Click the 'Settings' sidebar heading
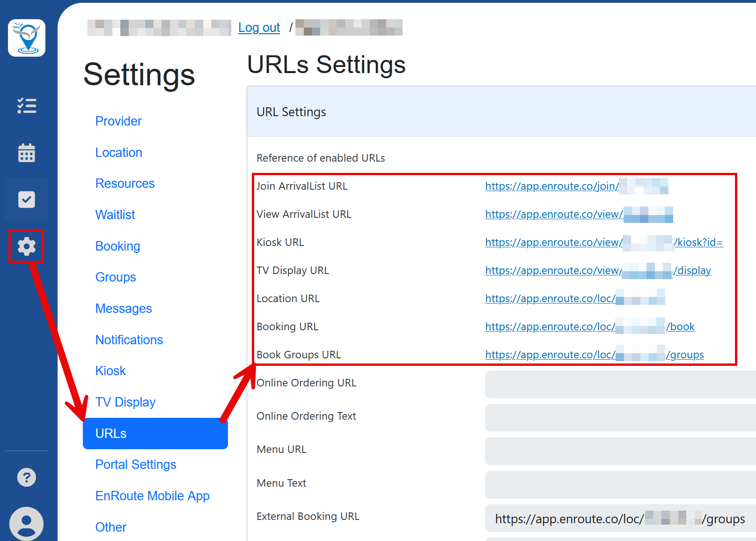Screen dimensions: 756x541 [x=139, y=74]
